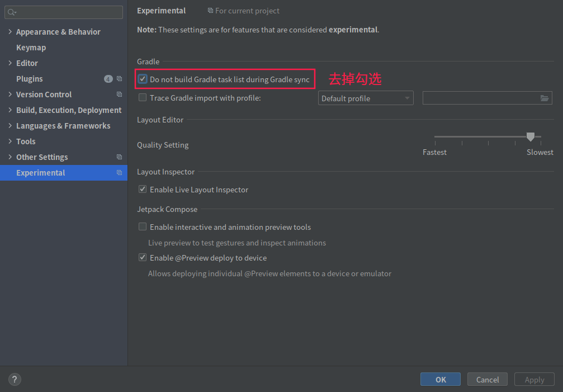Expand the Editor tree node
The width and height of the screenshot is (563, 392).
10,63
